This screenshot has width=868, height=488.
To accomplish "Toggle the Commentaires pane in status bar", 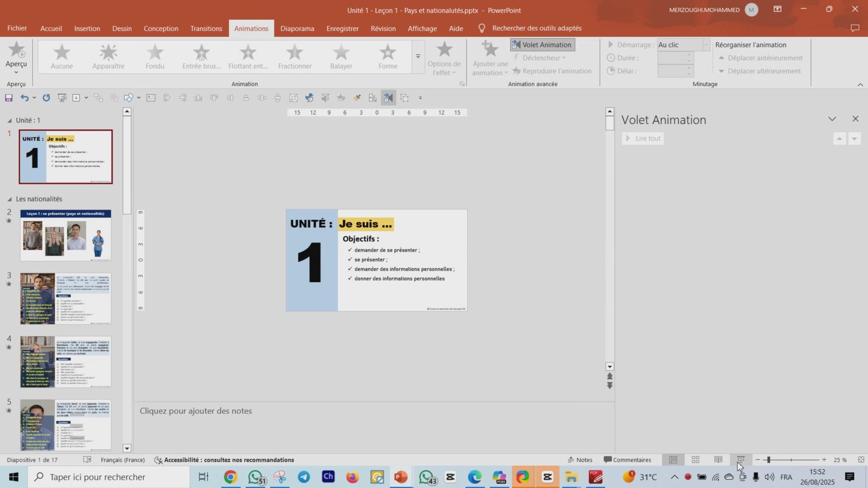I will (627, 460).
